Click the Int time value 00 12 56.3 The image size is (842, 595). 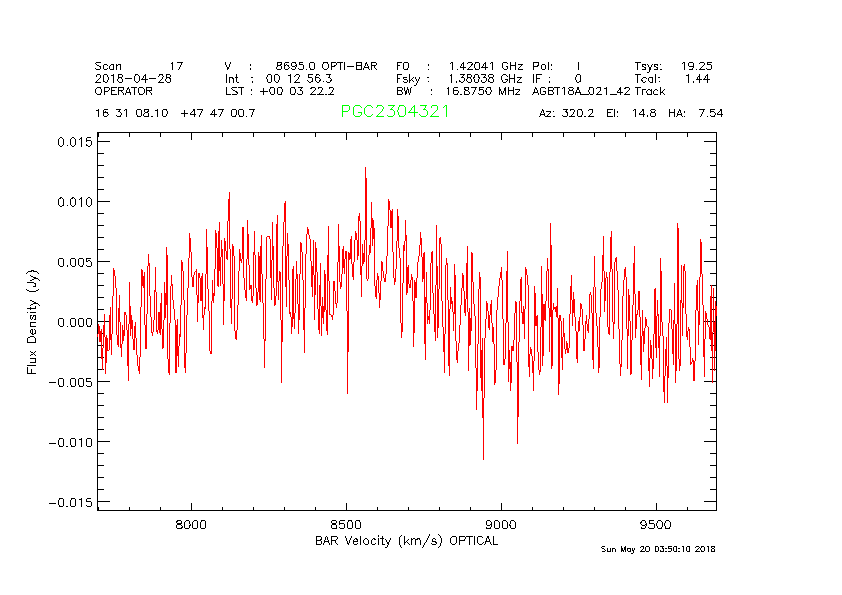(299, 78)
